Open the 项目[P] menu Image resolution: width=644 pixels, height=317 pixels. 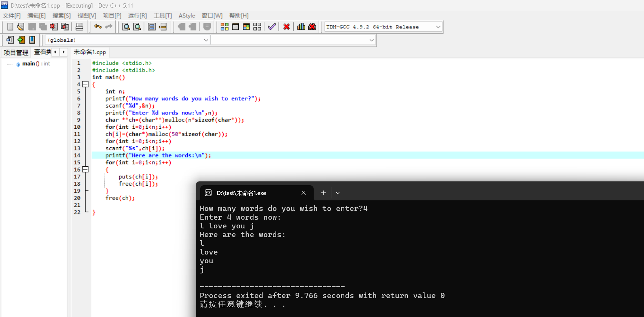click(x=112, y=16)
